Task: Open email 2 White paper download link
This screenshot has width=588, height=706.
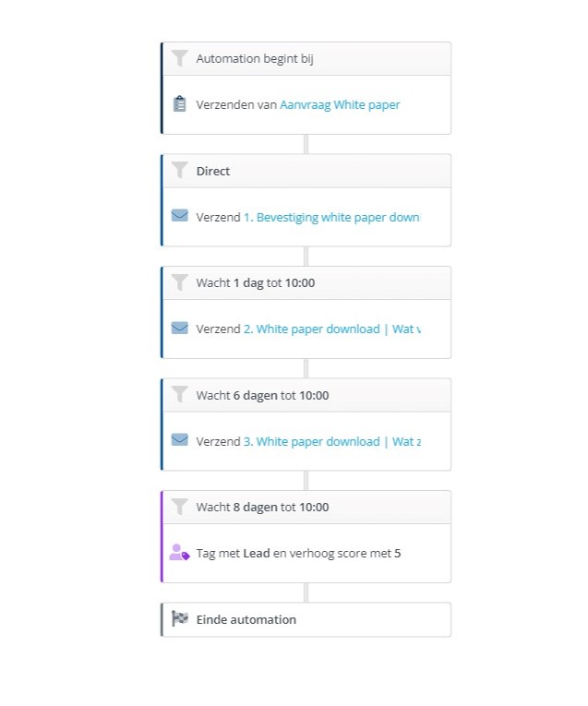Action: pyautogui.click(x=331, y=329)
